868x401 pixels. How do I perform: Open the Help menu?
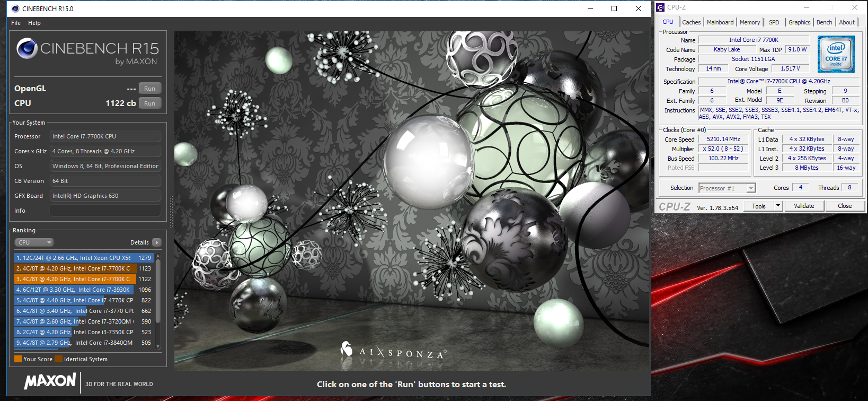[x=34, y=23]
